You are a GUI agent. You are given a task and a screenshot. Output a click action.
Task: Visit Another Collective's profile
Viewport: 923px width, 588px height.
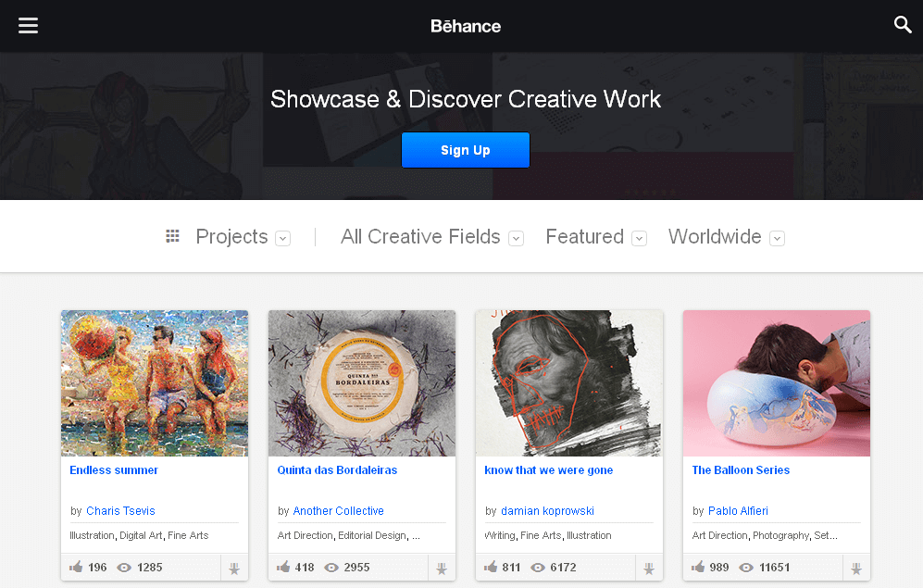(x=339, y=511)
